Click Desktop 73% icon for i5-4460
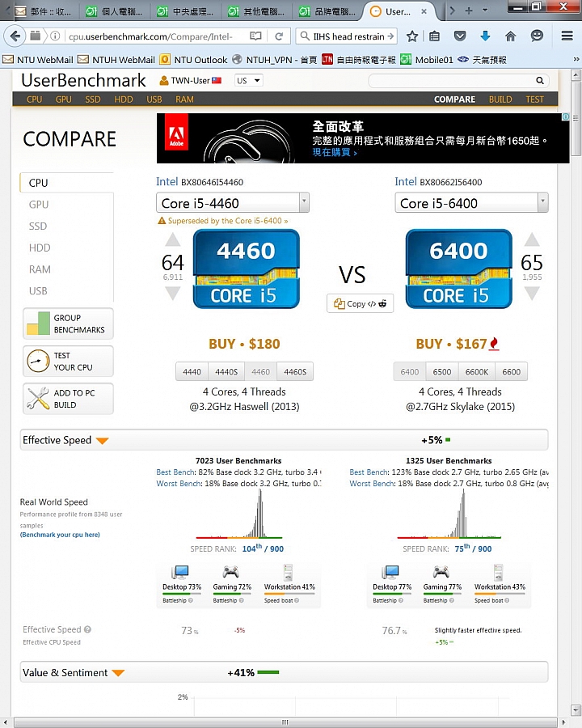 pyautogui.click(x=180, y=572)
